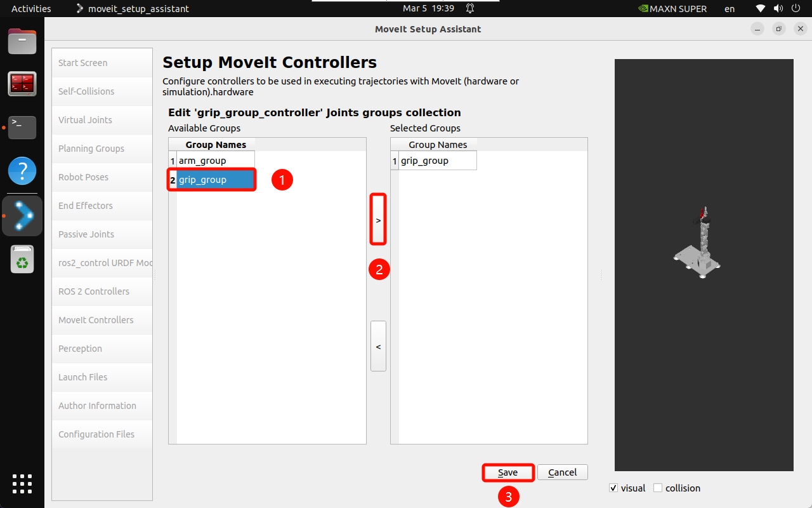Image resolution: width=812 pixels, height=508 pixels.
Task: Open ROS 2 Controllers section
Action: [102, 291]
